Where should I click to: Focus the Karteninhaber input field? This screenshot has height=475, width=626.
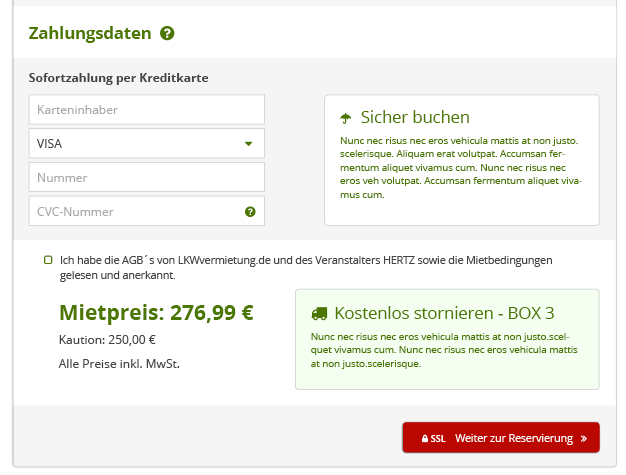(x=146, y=109)
